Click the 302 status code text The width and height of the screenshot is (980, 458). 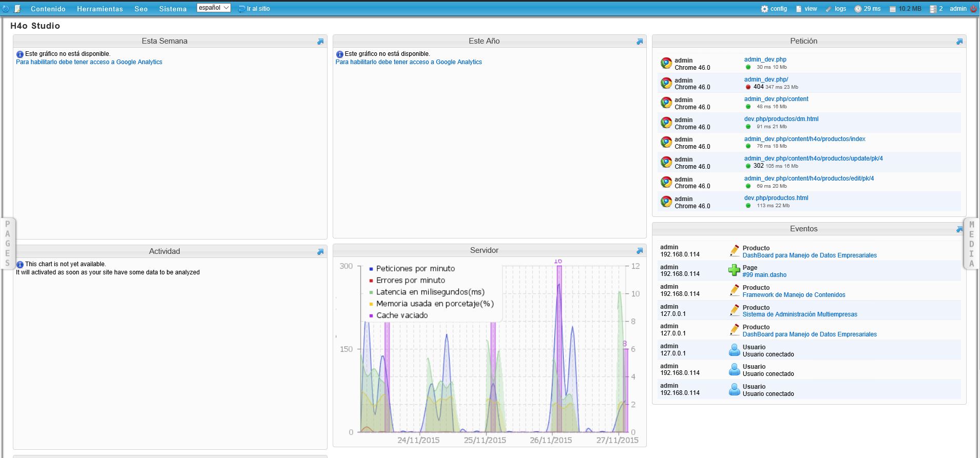coord(759,166)
